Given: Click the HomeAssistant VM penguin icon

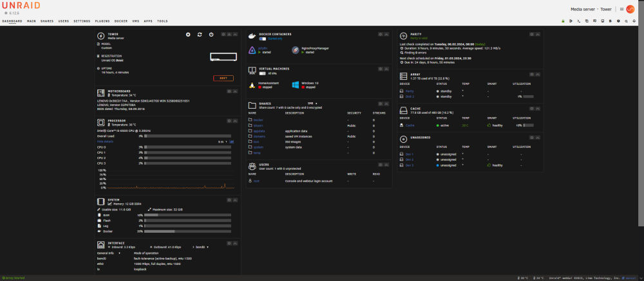Looking at the screenshot, I should pyautogui.click(x=252, y=85).
